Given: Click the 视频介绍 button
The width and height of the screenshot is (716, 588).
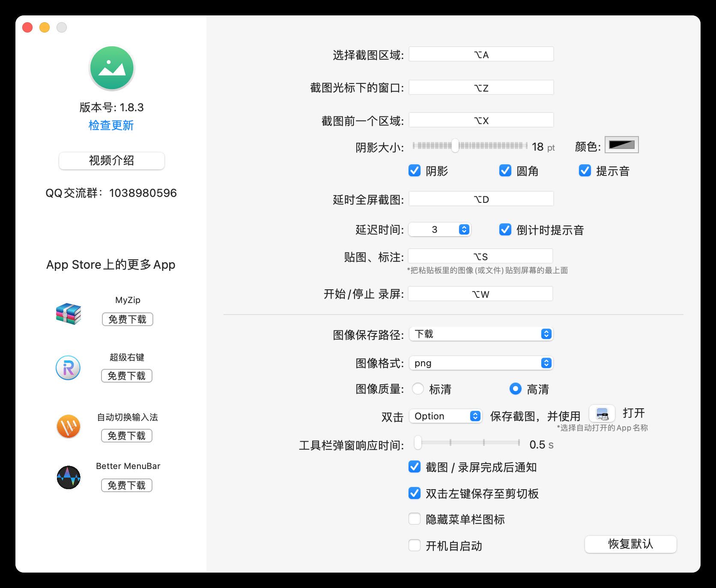Looking at the screenshot, I should (112, 160).
